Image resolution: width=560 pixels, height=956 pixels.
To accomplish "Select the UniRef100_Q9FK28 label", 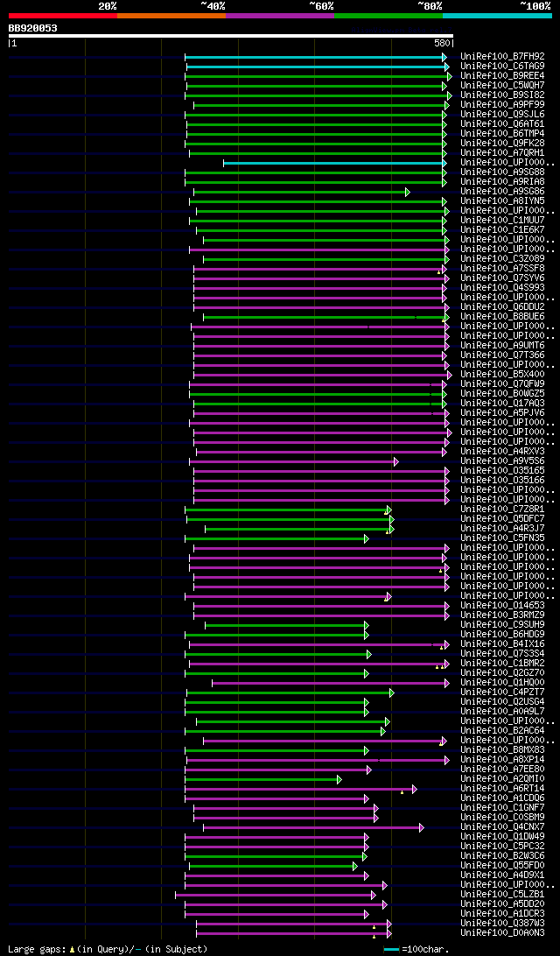I will (503, 144).
